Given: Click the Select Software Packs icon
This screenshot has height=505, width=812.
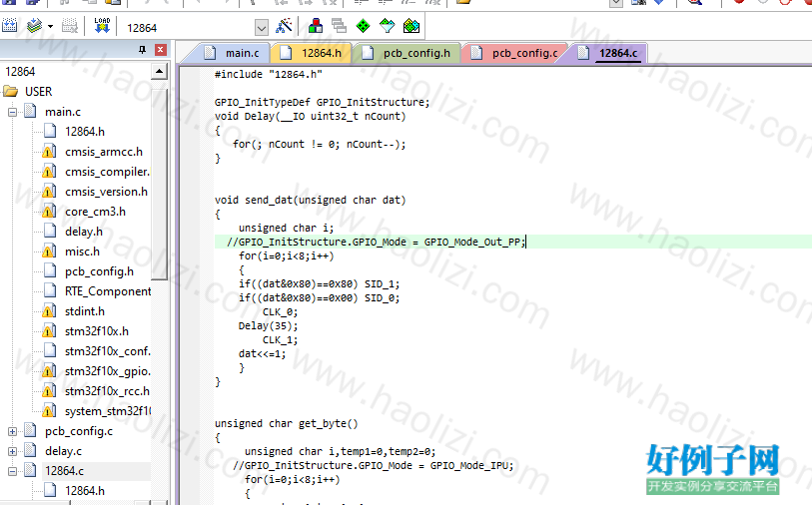Looking at the screenshot, I should coord(387,25).
